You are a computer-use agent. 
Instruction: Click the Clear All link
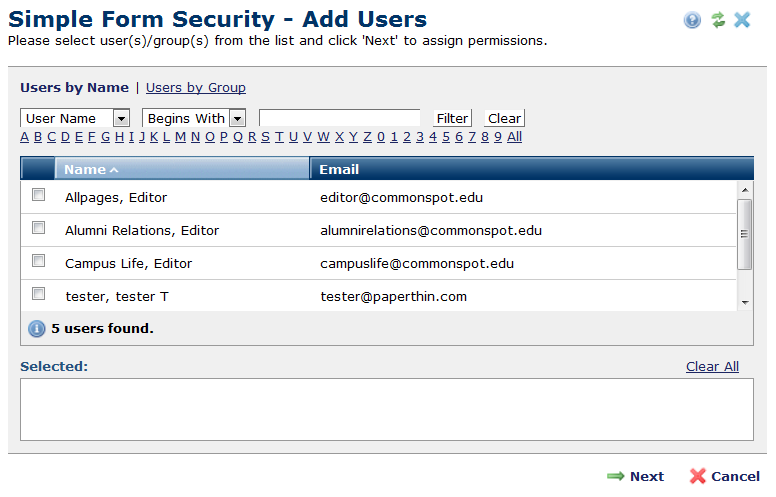[712, 366]
